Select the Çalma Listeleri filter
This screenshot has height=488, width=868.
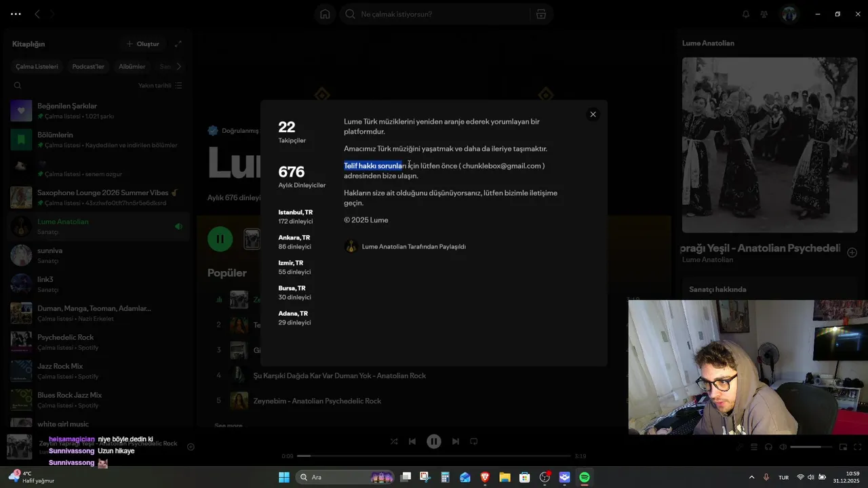pyautogui.click(x=37, y=66)
